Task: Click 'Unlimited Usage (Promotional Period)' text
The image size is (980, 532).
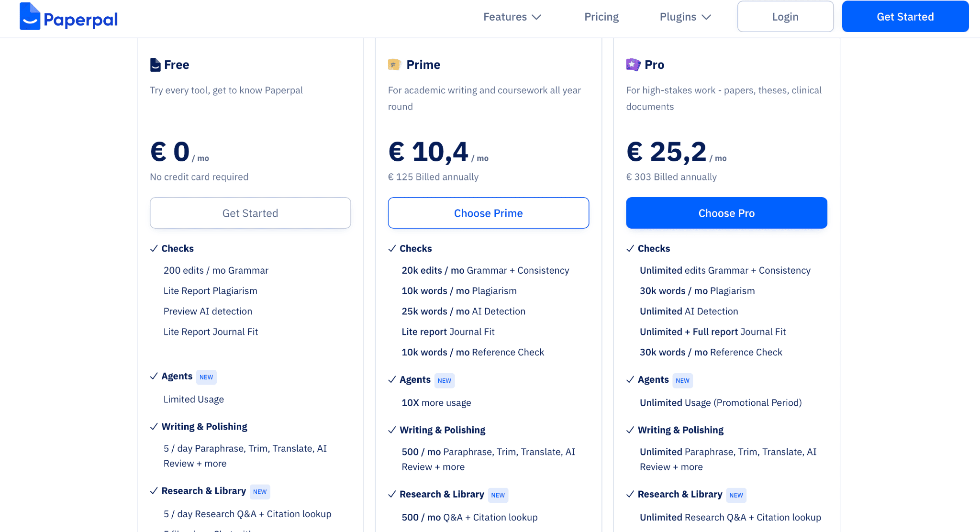Action: (721, 403)
